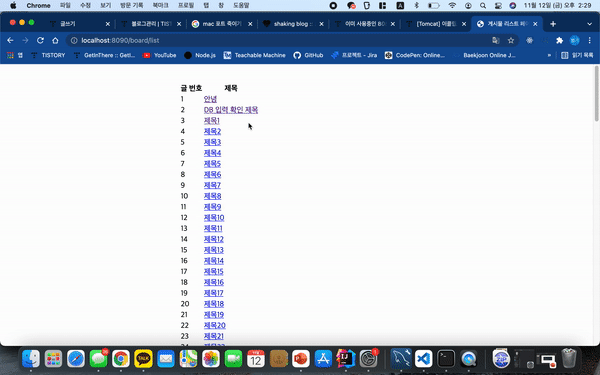Open Finder from the Dock
Viewport: 600px width, 375px height.
tap(31, 359)
